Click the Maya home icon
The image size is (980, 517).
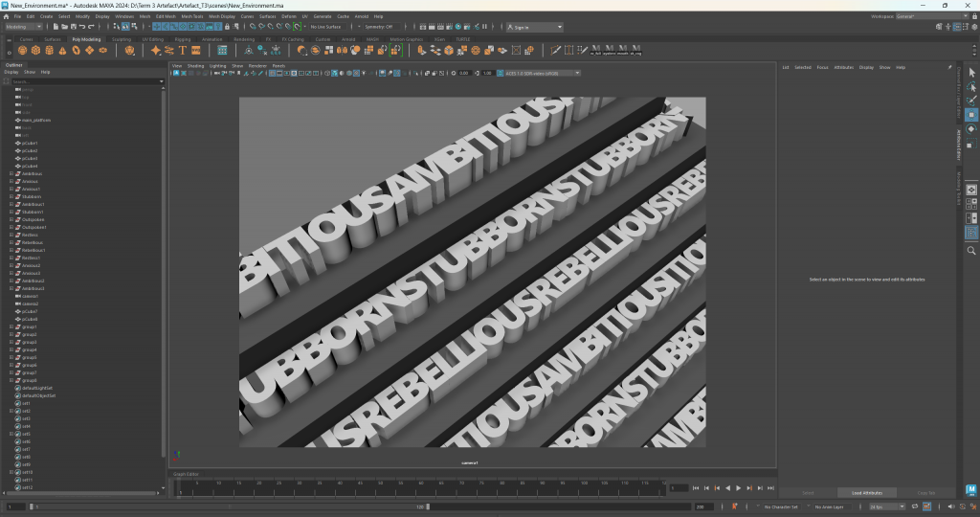pyautogui.click(x=7, y=17)
